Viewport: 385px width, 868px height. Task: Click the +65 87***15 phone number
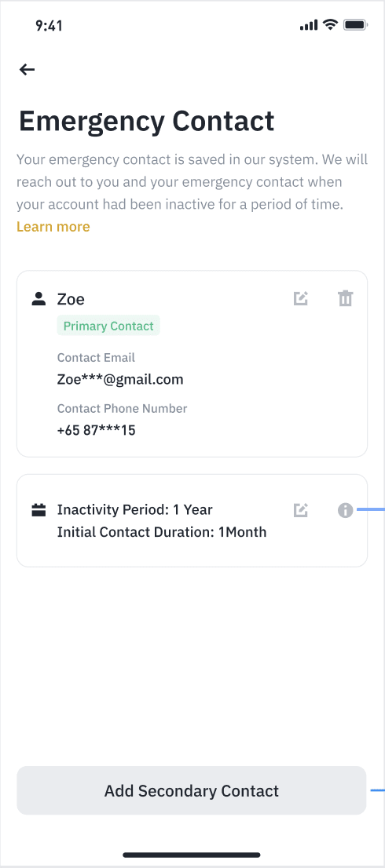pos(97,430)
